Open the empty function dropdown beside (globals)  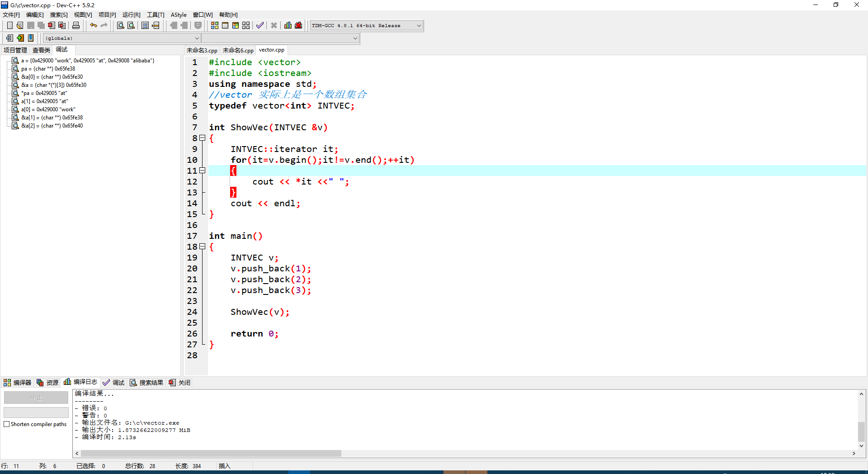[x=280, y=38]
